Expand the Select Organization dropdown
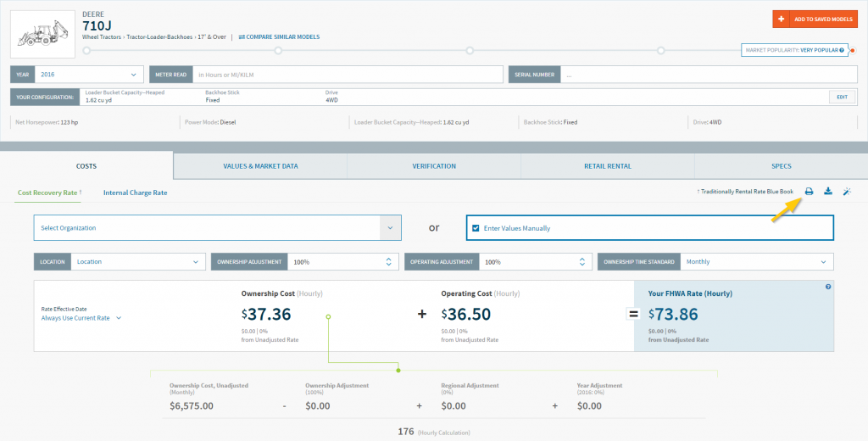This screenshot has width=868, height=441. click(390, 227)
